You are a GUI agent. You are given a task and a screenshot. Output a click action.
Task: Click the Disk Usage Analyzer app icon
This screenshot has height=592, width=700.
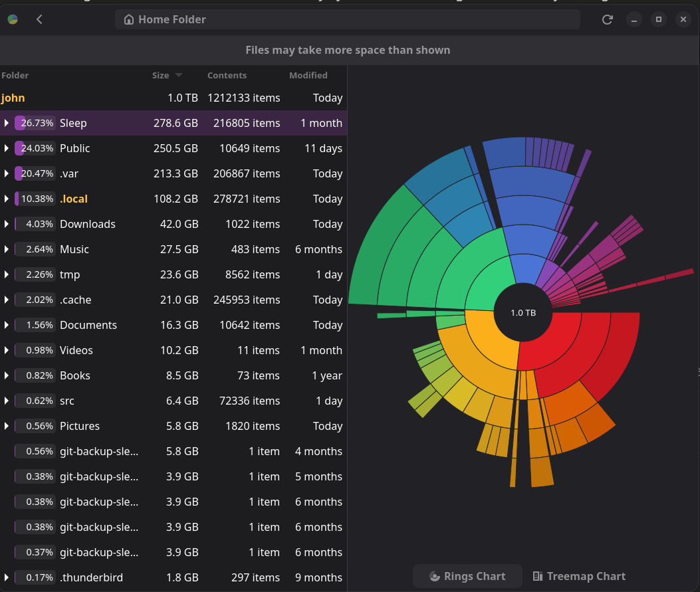[x=13, y=19]
